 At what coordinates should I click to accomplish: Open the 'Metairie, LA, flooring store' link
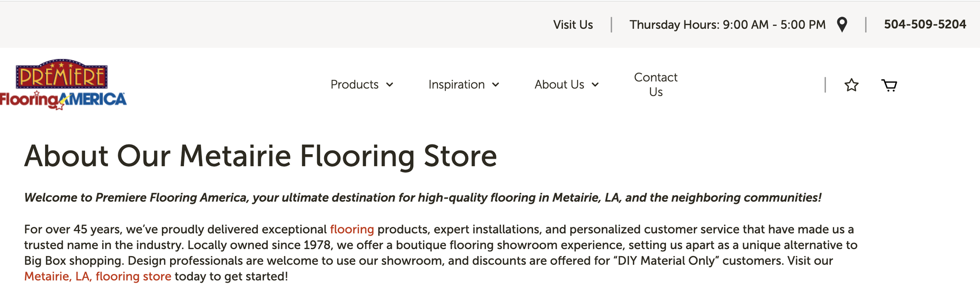(98, 277)
